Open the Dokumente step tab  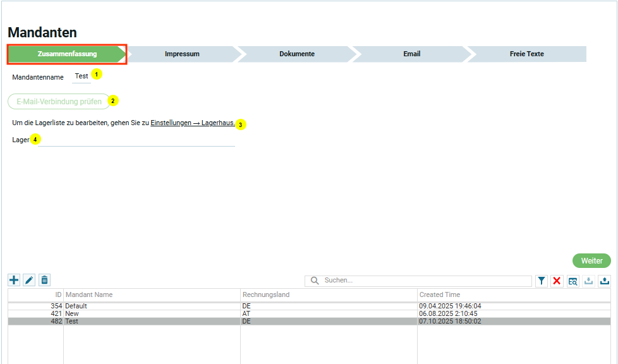[297, 54]
